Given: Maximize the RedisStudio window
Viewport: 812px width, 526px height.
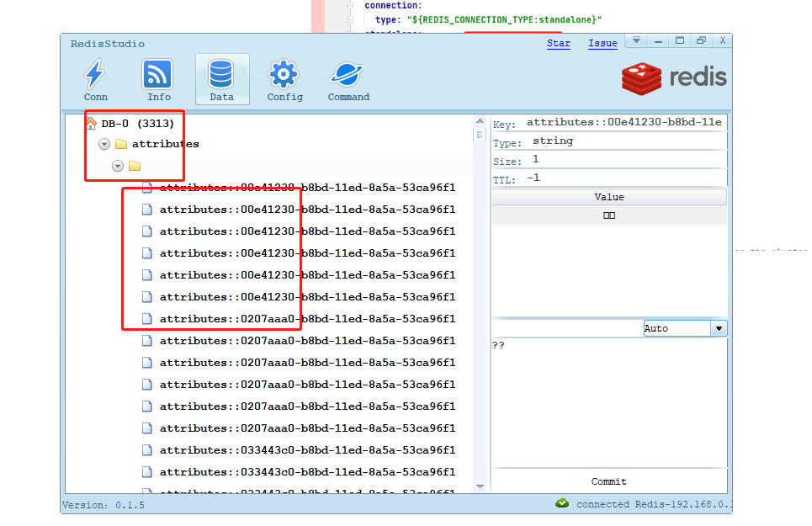Looking at the screenshot, I should (x=680, y=40).
